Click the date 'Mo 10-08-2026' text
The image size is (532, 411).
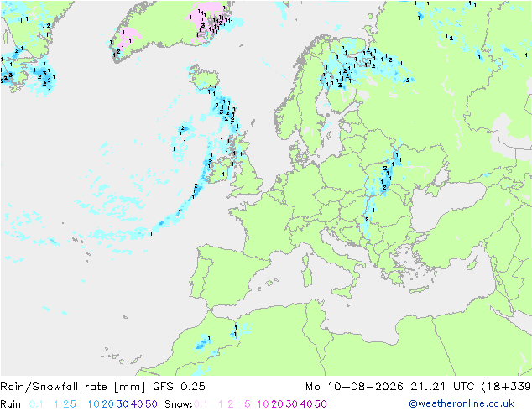pyautogui.click(x=354, y=386)
